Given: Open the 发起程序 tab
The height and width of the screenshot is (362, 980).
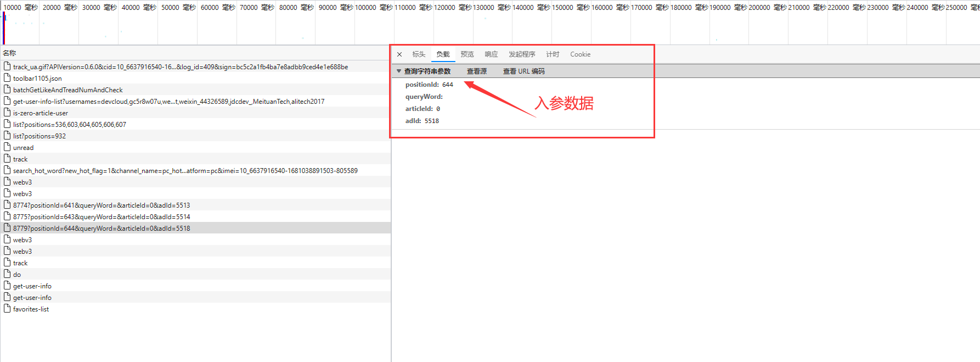Looking at the screenshot, I should click(x=522, y=54).
